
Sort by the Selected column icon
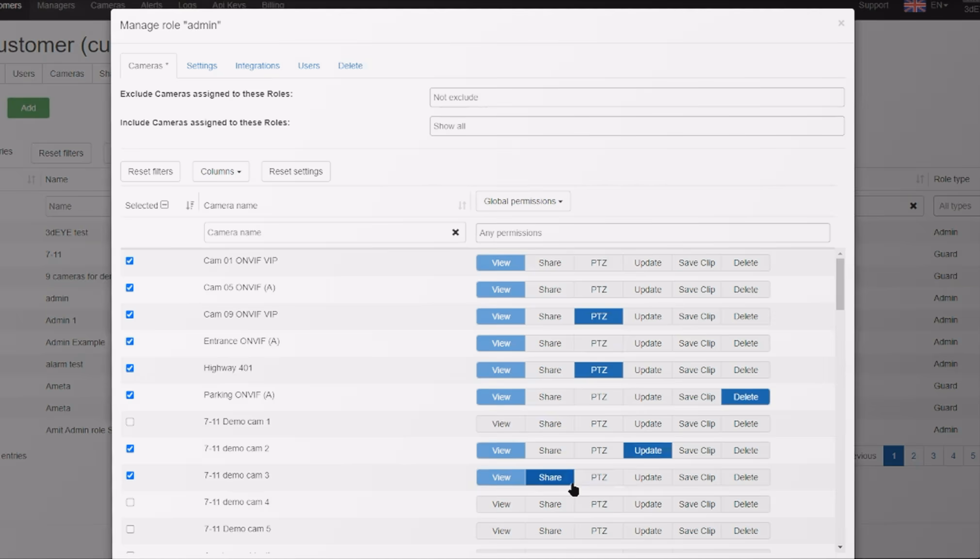190,205
